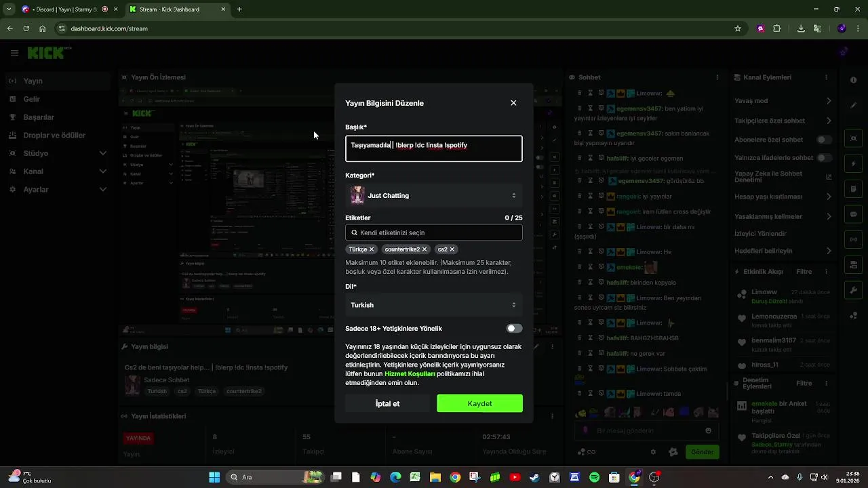Bookmark this page with star icon
Screen dimensions: 868x488
(x=738, y=28)
